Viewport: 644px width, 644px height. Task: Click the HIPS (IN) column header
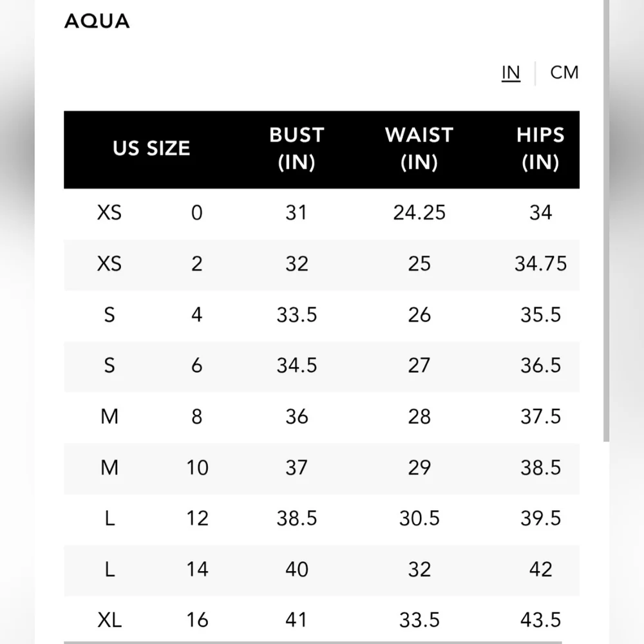click(x=540, y=149)
